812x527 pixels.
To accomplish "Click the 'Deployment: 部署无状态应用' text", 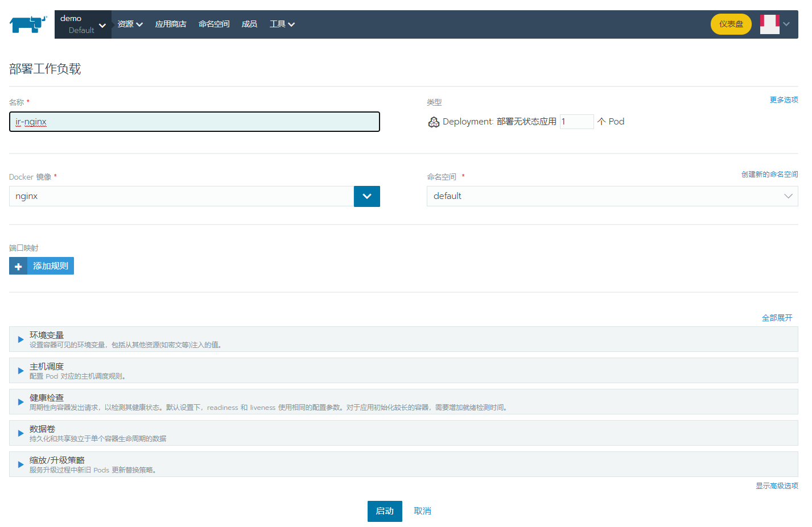I will 500,122.
